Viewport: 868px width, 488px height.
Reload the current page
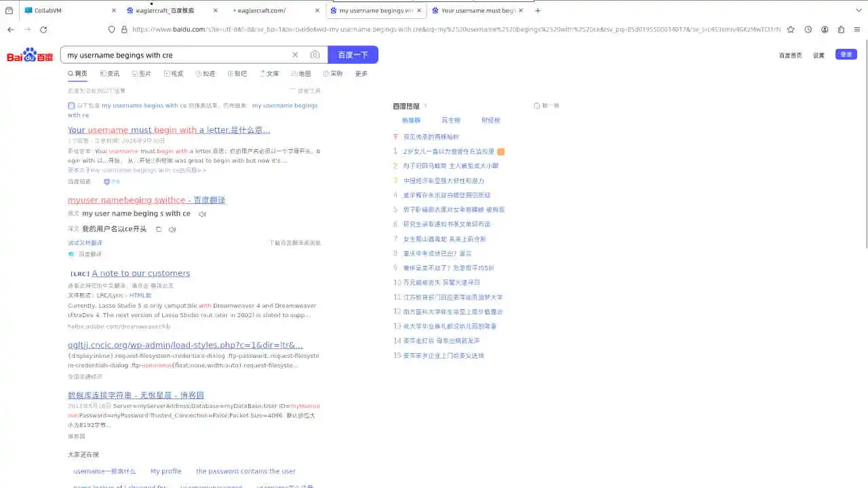(x=43, y=29)
